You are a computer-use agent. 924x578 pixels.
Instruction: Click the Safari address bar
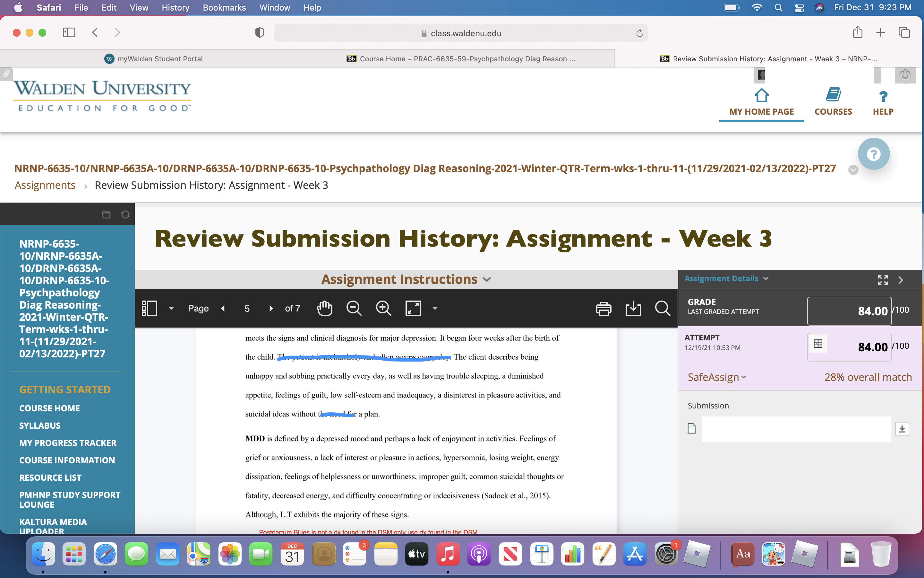[460, 33]
